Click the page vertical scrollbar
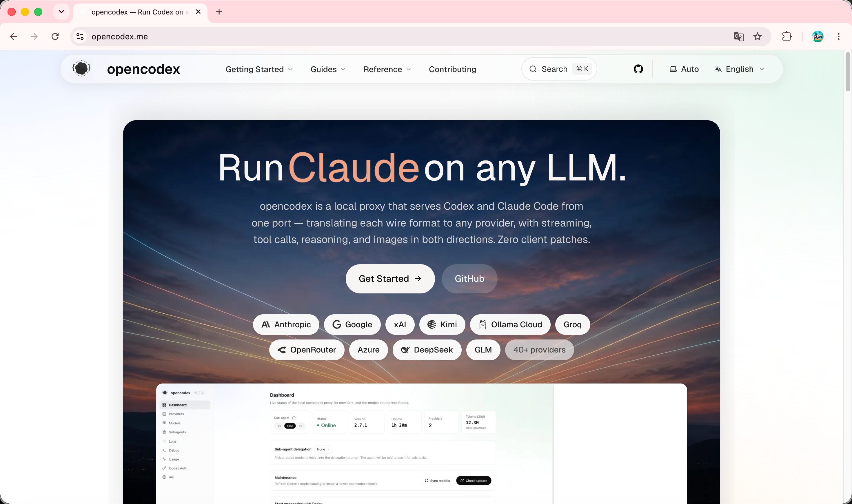Screen dimensions: 852x504 click(848, 71)
